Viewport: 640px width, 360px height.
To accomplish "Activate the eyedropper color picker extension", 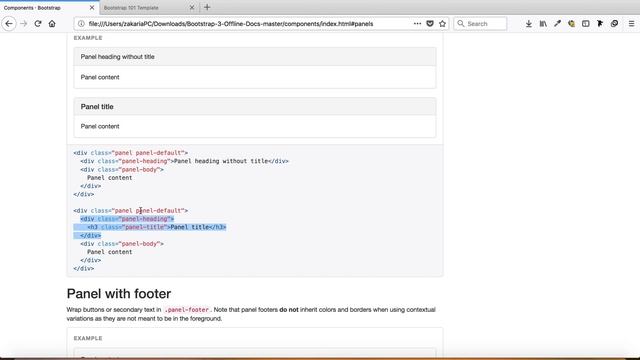I will pos(557,24).
